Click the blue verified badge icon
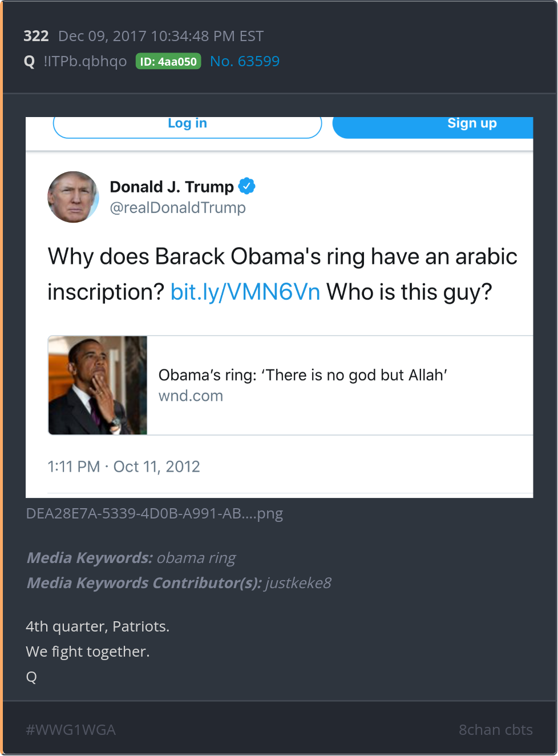This screenshot has width=558, height=756. [x=246, y=186]
